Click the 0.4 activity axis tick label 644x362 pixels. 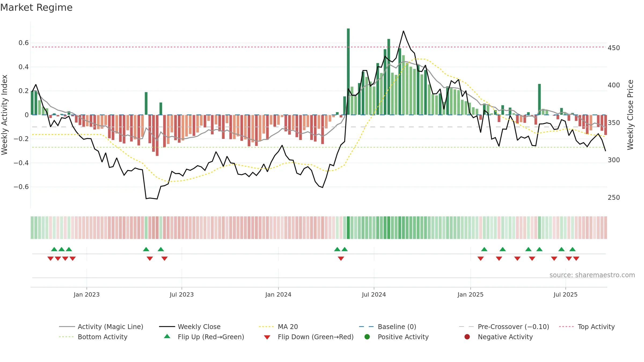(x=24, y=67)
